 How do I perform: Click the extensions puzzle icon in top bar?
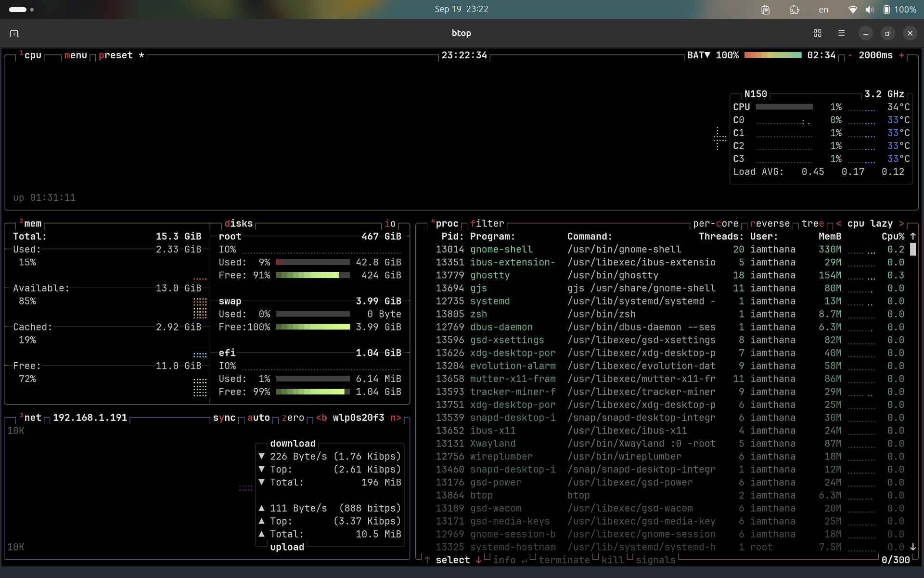[x=795, y=10]
